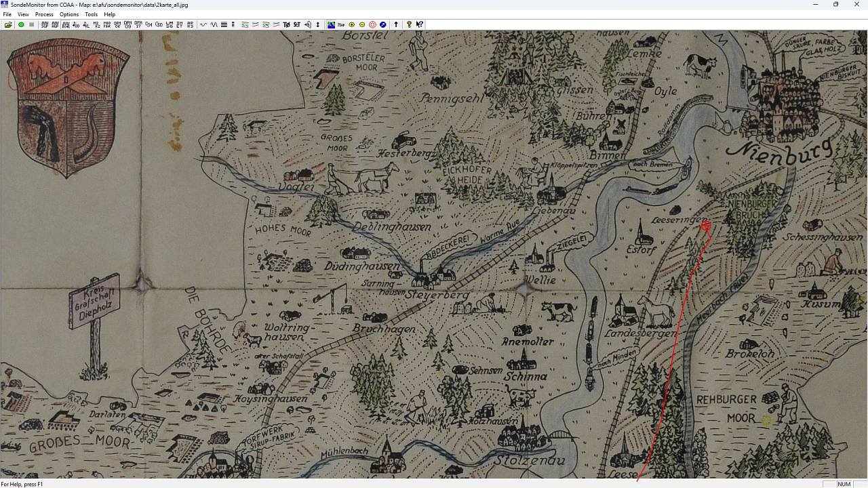This screenshot has height=488, width=868.
Task: Click the black up arrow icon
Action: pyautogui.click(x=396, y=24)
